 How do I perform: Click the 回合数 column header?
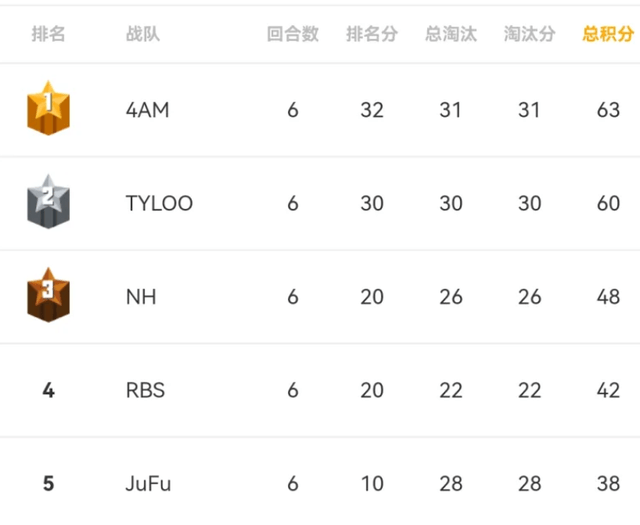(x=293, y=34)
